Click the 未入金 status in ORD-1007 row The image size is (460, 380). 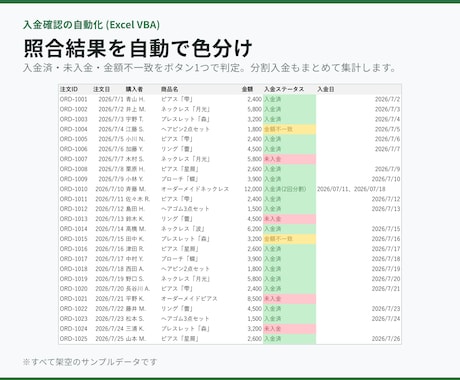[x=289, y=159]
